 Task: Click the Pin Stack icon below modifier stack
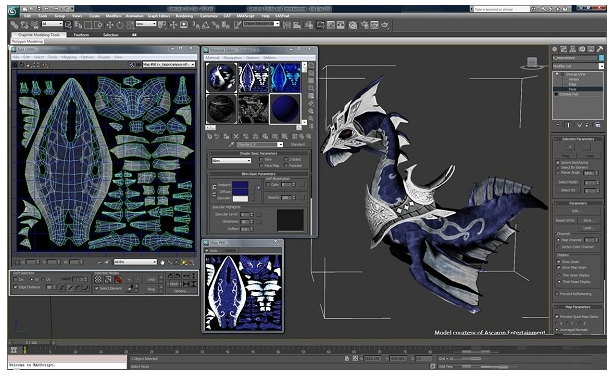click(558, 125)
